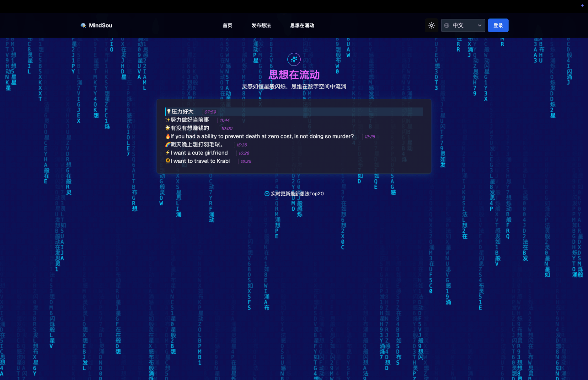Click the globe icon in language selector

click(x=447, y=25)
